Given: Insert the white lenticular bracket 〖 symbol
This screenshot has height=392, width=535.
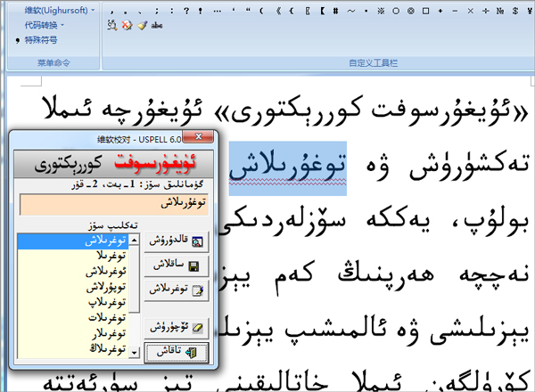Looking at the screenshot, I should click(x=307, y=12).
